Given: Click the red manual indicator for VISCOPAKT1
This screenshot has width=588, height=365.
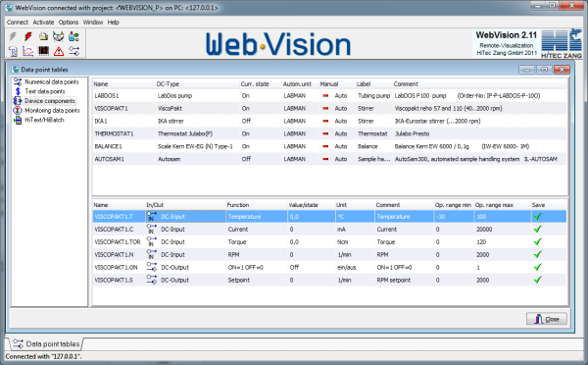Looking at the screenshot, I should tap(325, 109).
